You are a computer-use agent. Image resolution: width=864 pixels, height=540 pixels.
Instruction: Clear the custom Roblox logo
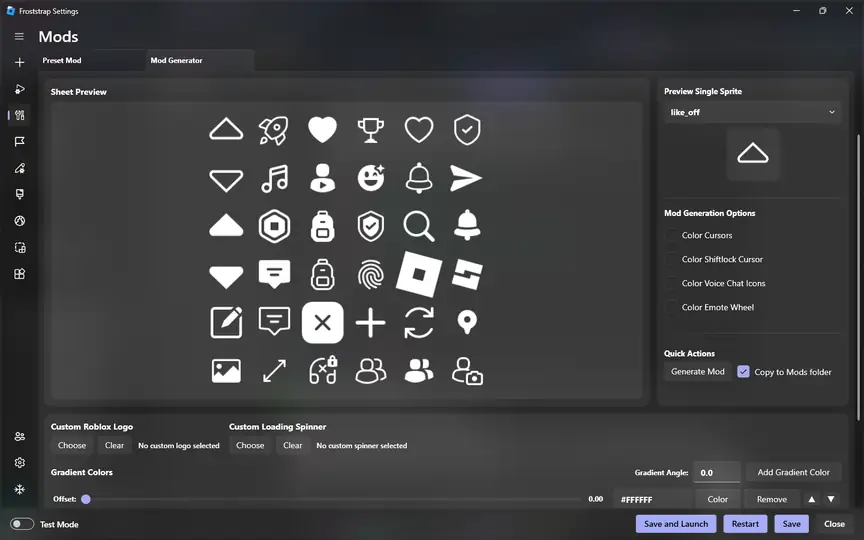(115, 445)
